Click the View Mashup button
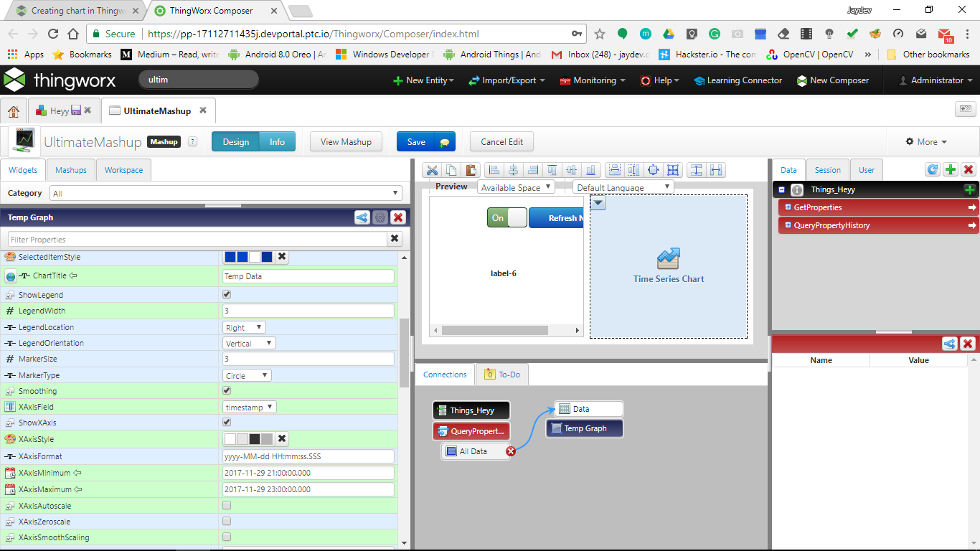 click(346, 141)
